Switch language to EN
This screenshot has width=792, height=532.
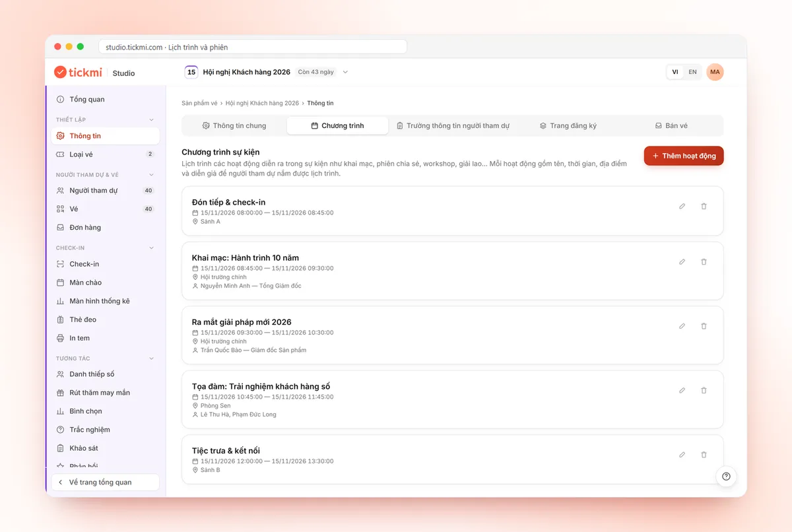(x=692, y=72)
